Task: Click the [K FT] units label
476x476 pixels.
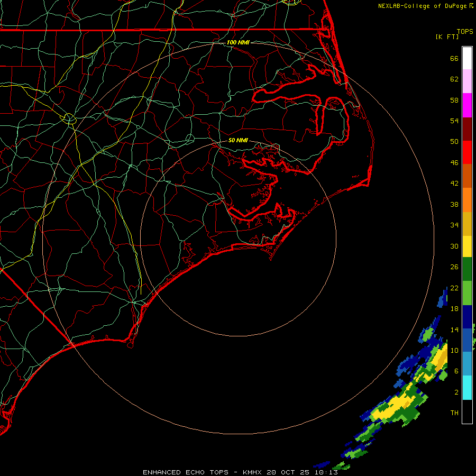Action: click(447, 36)
